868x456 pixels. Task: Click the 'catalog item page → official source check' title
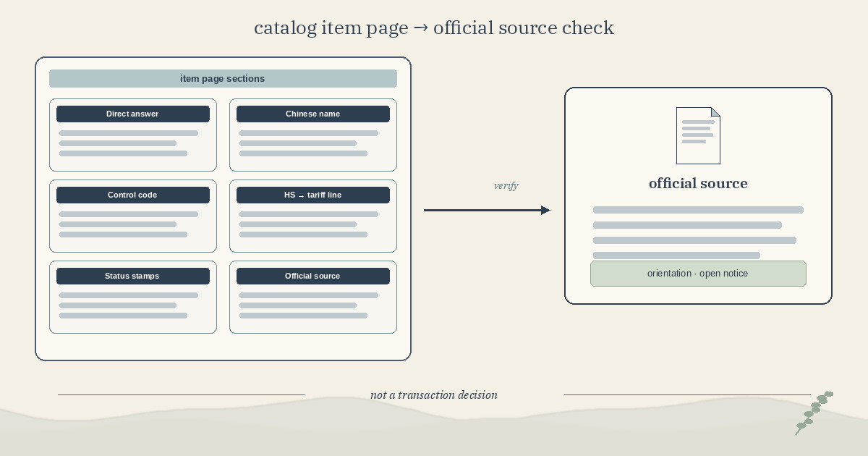coord(434,28)
